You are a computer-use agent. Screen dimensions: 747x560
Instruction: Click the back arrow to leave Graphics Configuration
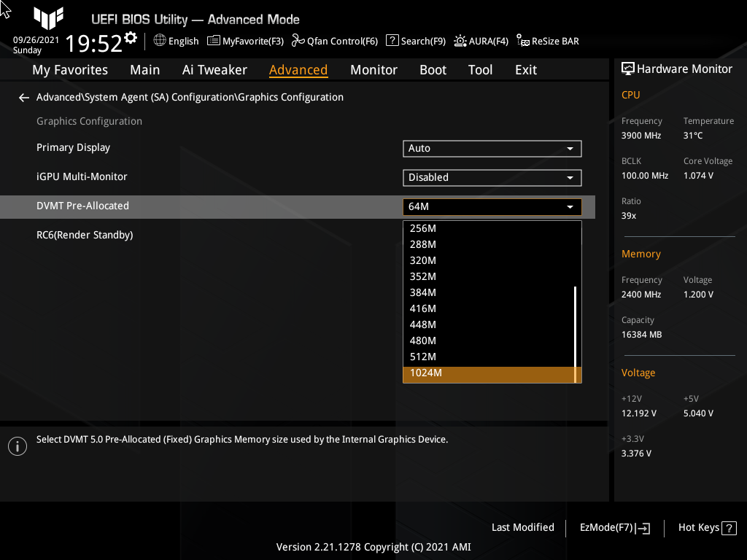pyautogui.click(x=23, y=97)
